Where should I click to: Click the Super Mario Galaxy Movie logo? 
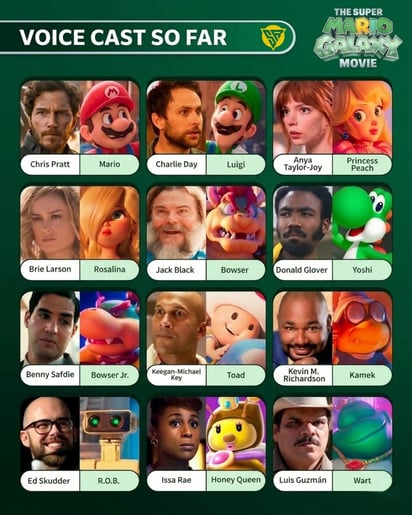(358, 38)
